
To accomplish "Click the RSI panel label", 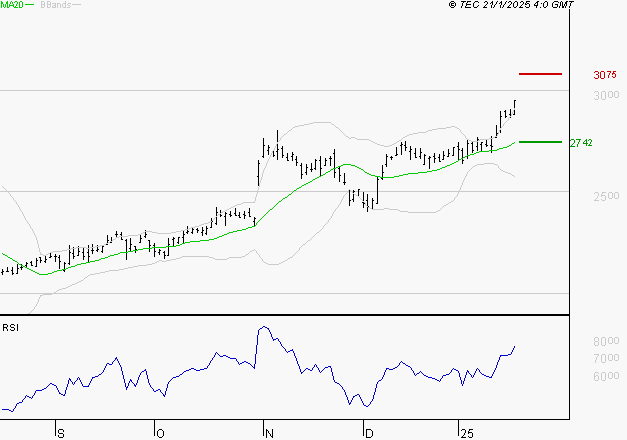I will pyautogui.click(x=11, y=327).
